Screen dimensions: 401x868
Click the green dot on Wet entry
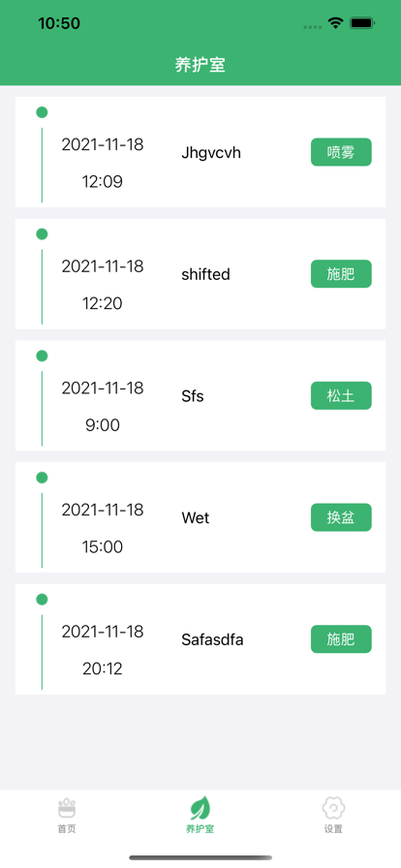(x=42, y=478)
